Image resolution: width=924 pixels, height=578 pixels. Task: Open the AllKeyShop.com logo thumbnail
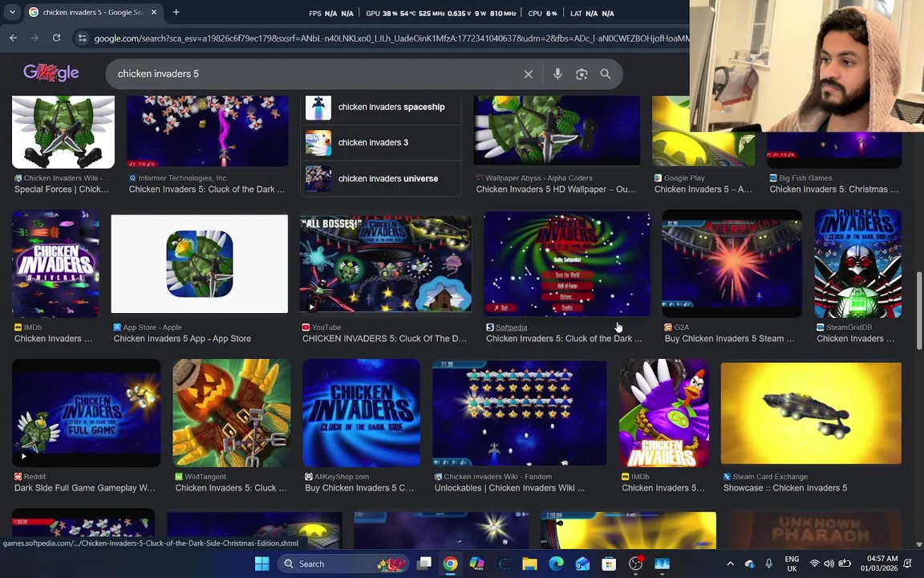click(361, 413)
